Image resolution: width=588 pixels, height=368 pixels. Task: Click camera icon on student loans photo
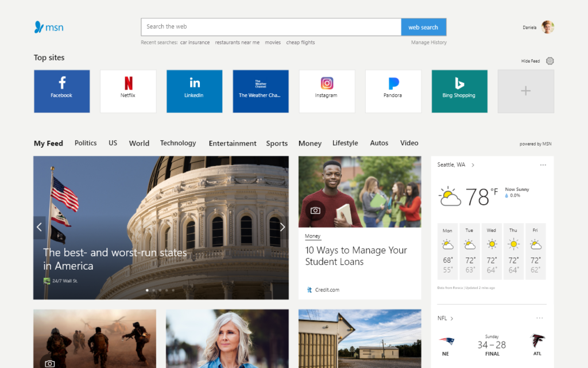(x=315, y=210)
